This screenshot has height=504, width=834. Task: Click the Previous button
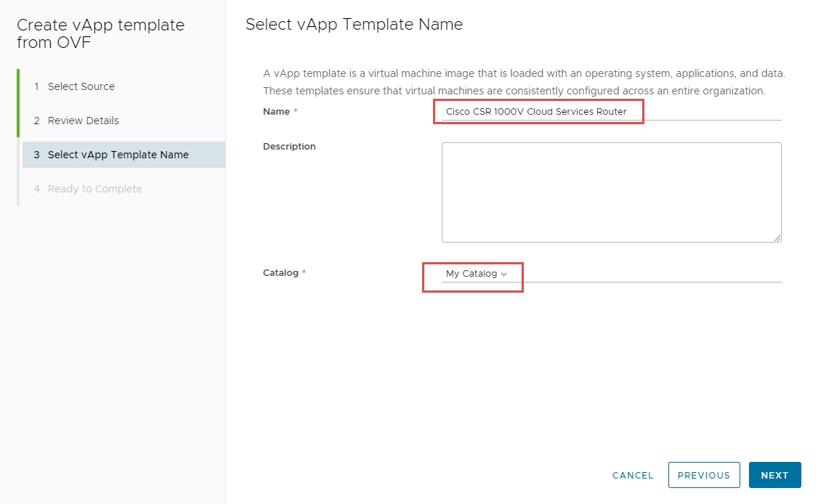[x=703, y=475]
